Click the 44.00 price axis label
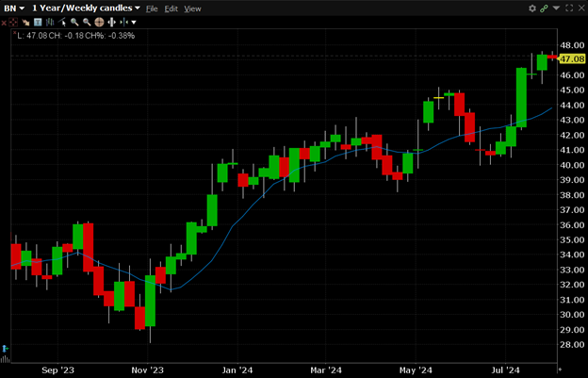Viewport: 588px width, 378px height. 572,105
